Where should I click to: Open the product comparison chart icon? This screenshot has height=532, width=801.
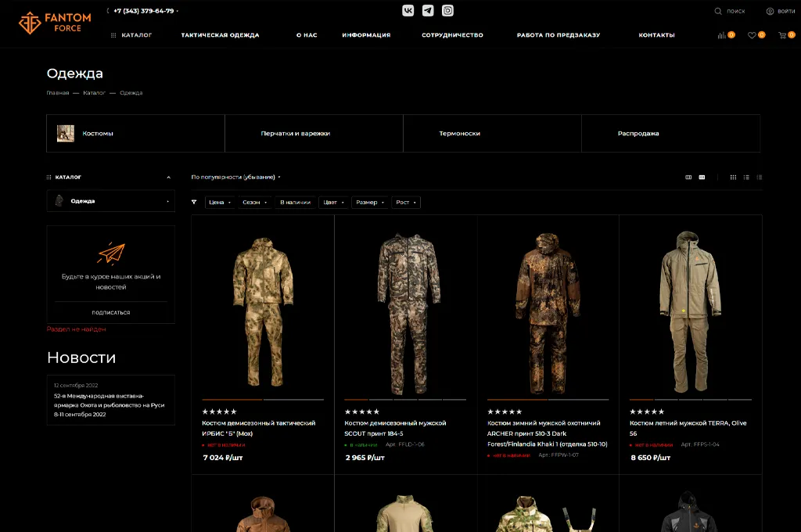click(x=721, y=35)
